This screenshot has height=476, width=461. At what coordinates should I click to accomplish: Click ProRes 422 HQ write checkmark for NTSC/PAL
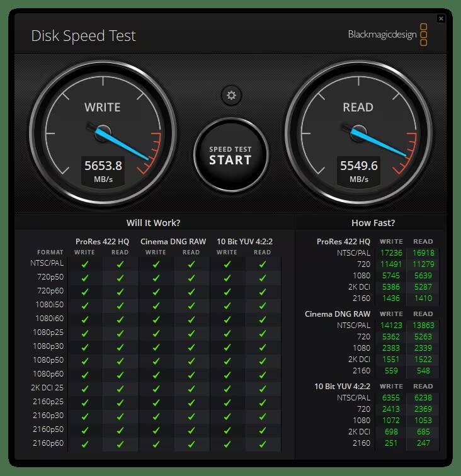tap(85, 264)
